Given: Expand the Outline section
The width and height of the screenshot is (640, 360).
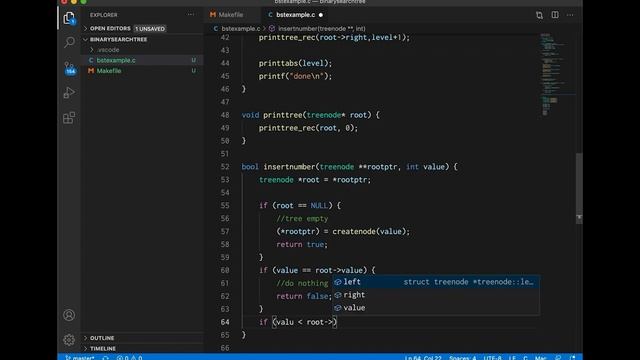Looking at the screenshot, I should (142, 338).
